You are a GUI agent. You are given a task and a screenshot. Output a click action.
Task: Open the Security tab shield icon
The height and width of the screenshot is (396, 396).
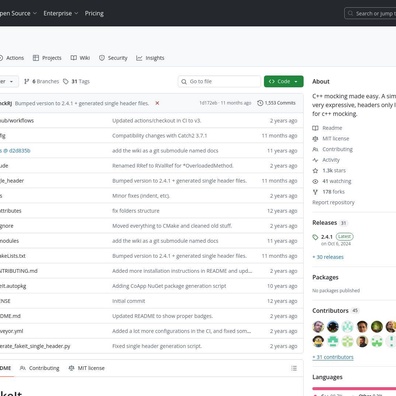click(102, 58)
